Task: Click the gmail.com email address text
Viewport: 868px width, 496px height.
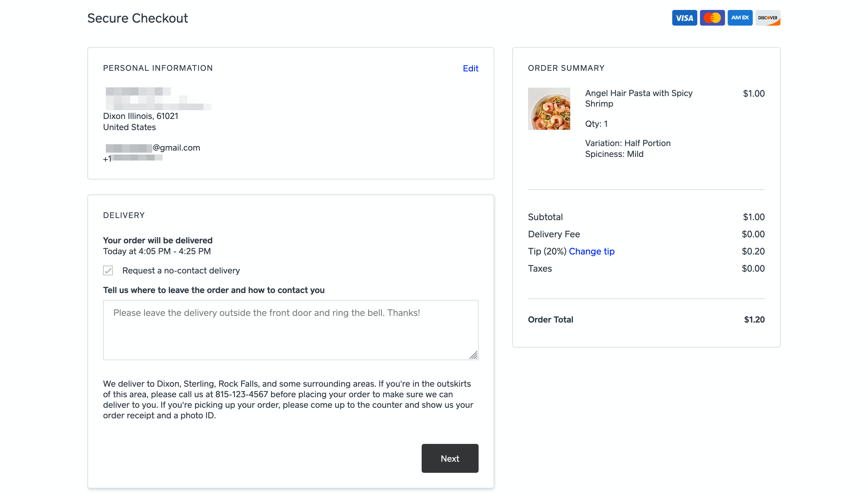Action: 176,148
